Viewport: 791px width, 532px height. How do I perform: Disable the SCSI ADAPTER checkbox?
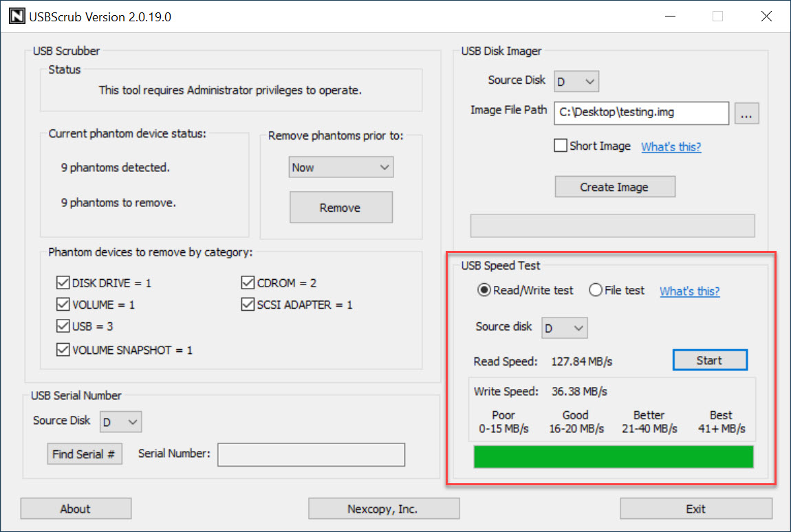click(x=248, y=304)
